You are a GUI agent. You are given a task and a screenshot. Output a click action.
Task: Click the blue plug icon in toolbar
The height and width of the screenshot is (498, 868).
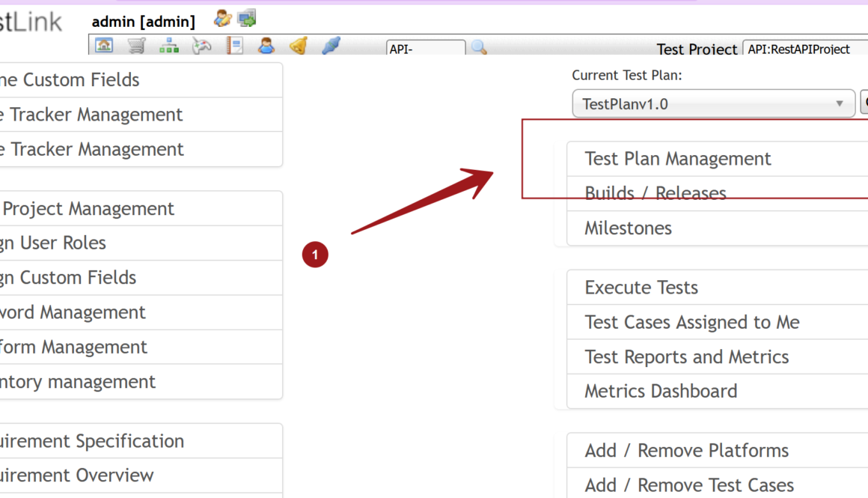coord(331,46)
